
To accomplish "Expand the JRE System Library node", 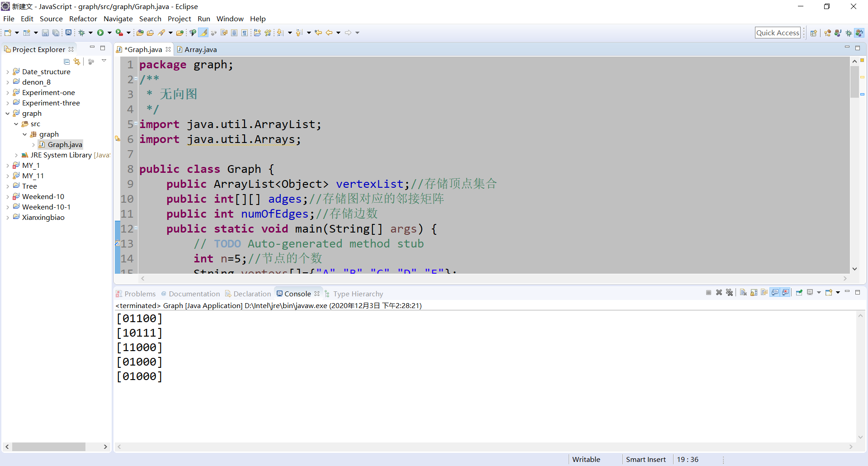I will (16, 155).
